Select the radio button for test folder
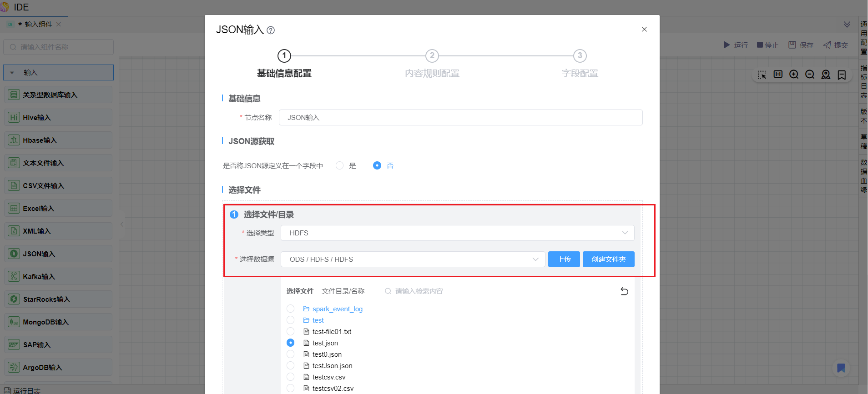This screenshot has width=868, height=394. 290,320
